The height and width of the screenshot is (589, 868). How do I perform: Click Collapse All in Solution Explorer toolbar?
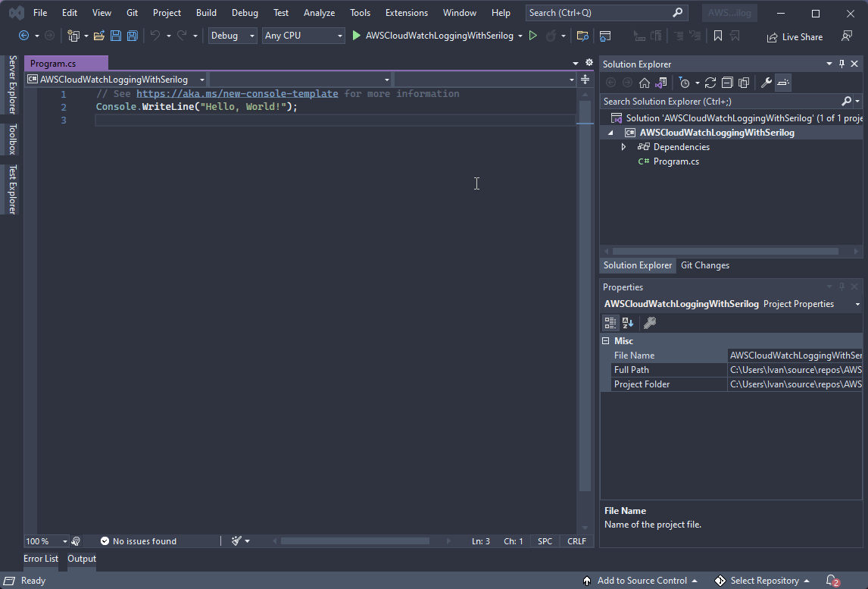[x=727, y=83]
